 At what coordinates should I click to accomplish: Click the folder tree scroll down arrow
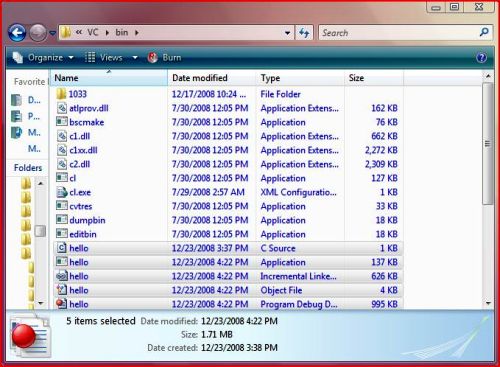[40, 303]
